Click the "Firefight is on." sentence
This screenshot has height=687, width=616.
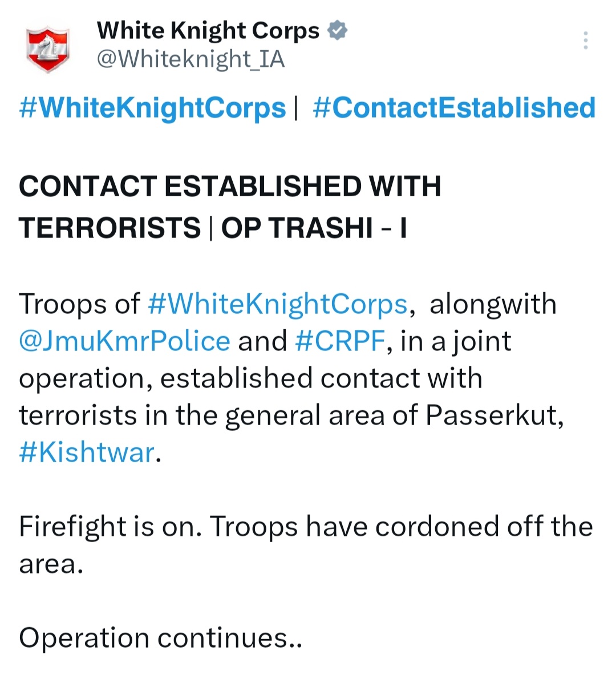tap(110, 527)
